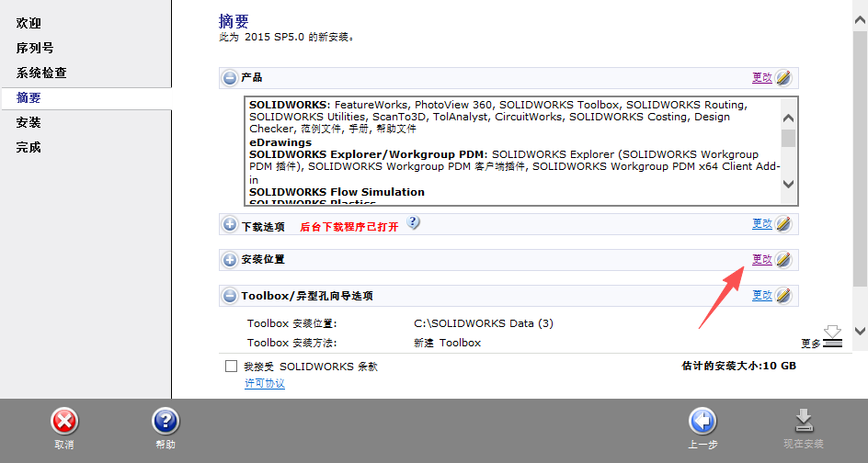Viewport: 868px width, 463px height.
Task: Click main page scrollbar up arrow
Action: (x=860, y=20)
